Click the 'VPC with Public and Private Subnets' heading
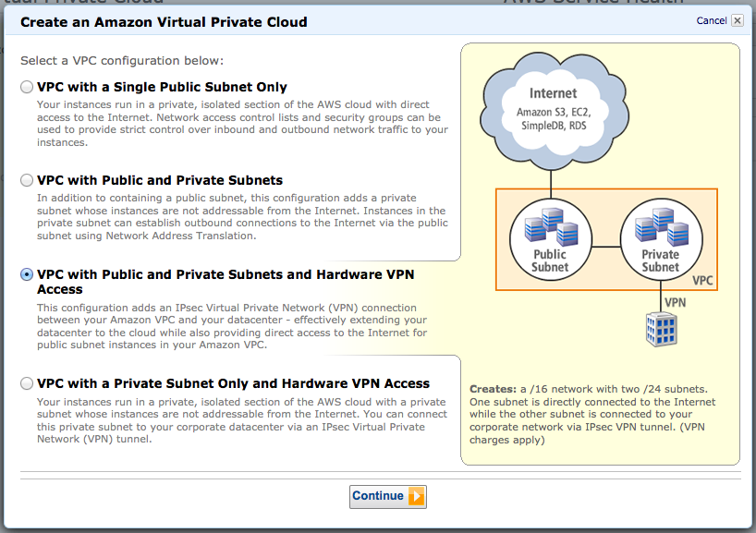756x533 pixels. tap(160, 180)
